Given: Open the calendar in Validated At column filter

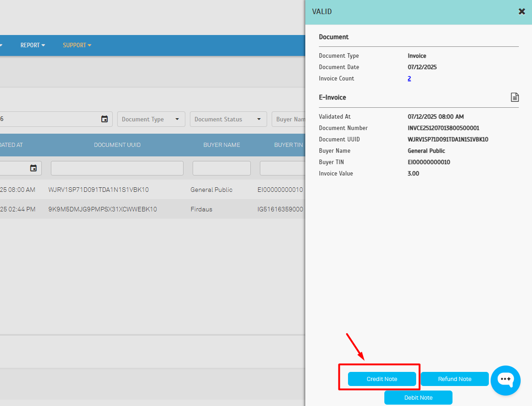Looking at the screenshot, I should click(33, 168).
